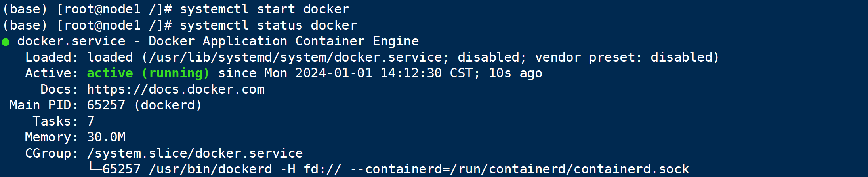This screenshot has height=177, width=868.
Task: Click the Memory value 30.0M
Action: coord(106,137)
